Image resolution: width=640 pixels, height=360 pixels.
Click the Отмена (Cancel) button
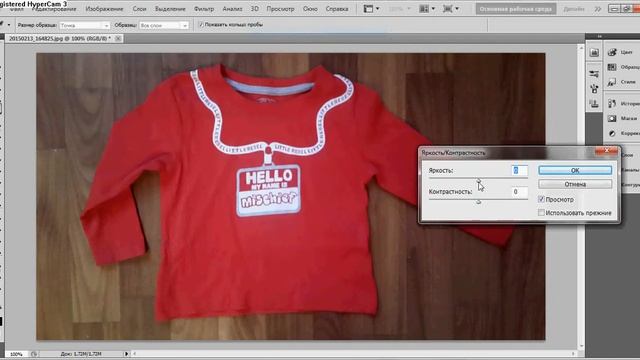click(x=575, y=184)
